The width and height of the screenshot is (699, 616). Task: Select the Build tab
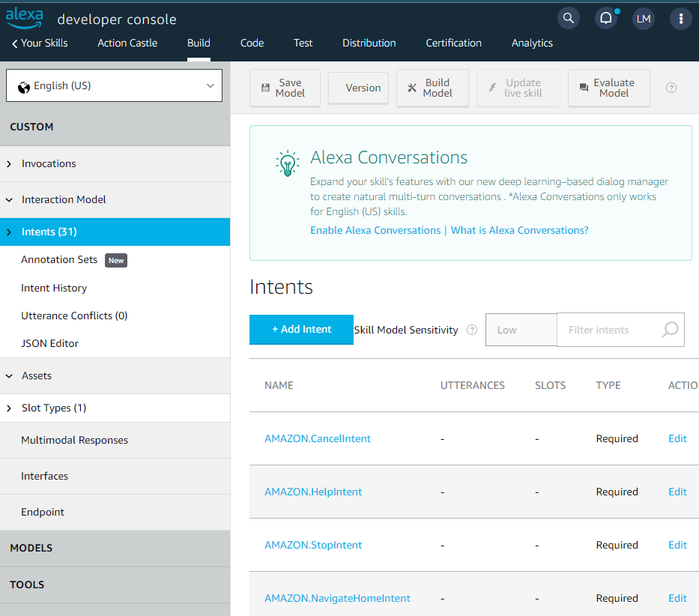[x=199, y=43]
